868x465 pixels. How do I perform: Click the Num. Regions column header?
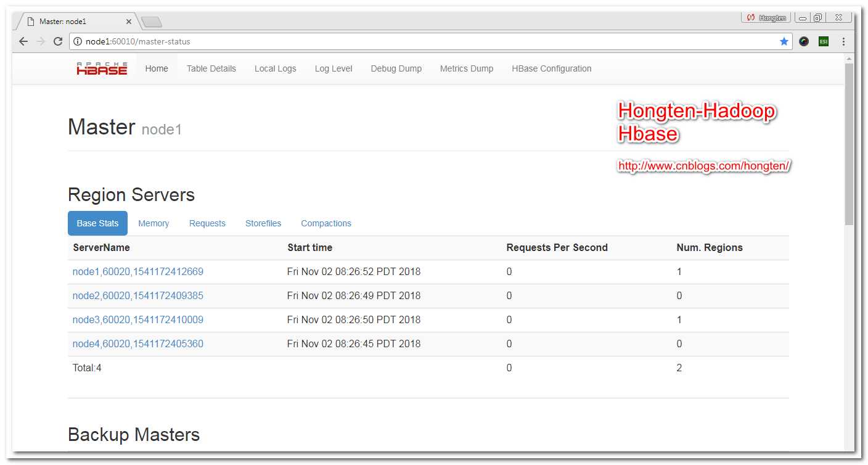point(710,247)
